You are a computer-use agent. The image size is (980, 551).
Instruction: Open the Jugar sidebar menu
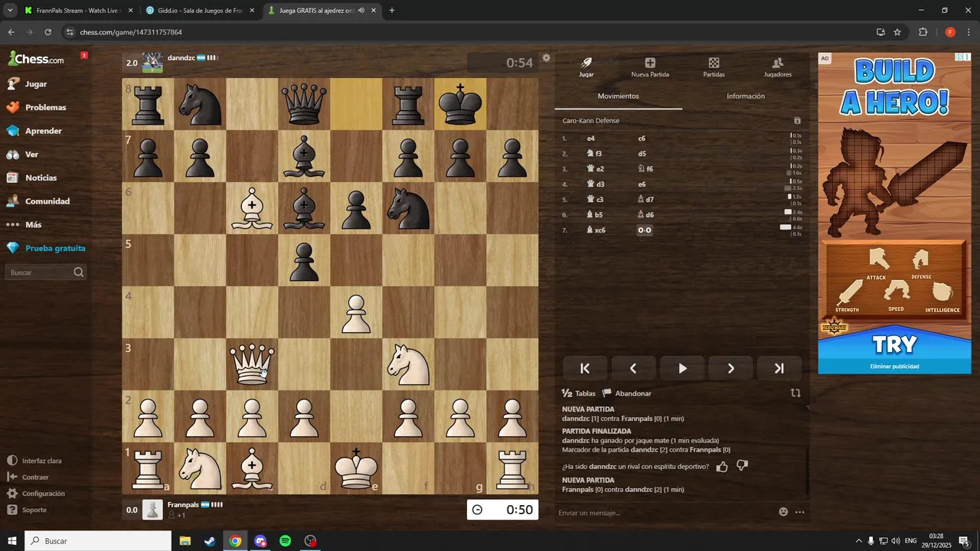coord(27,84)
